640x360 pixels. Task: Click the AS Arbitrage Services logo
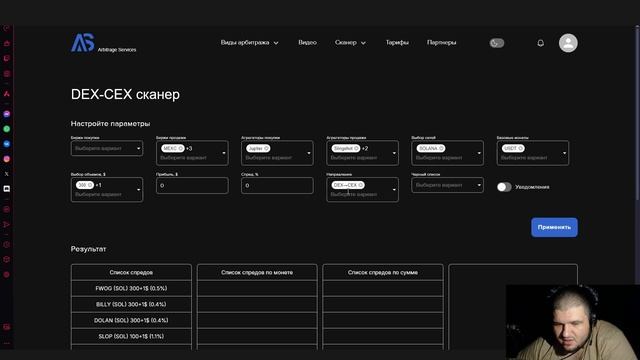[x=104, y=43]
